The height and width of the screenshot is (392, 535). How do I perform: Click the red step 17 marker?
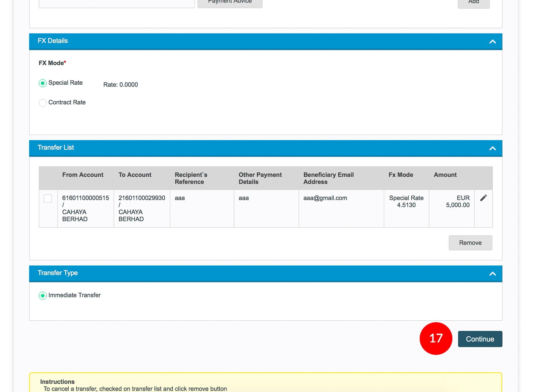[x=436, y=338]
